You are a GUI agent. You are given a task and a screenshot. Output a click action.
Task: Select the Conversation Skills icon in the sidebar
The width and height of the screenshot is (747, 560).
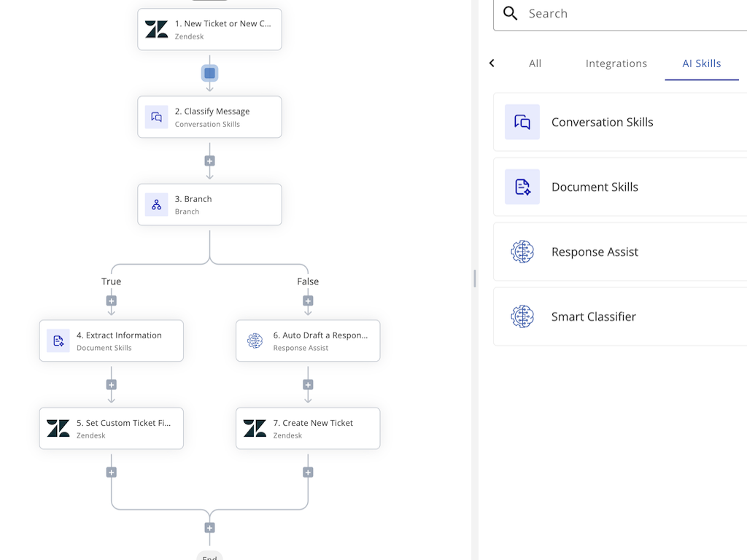pyautogui.click(x=522, y=122)
